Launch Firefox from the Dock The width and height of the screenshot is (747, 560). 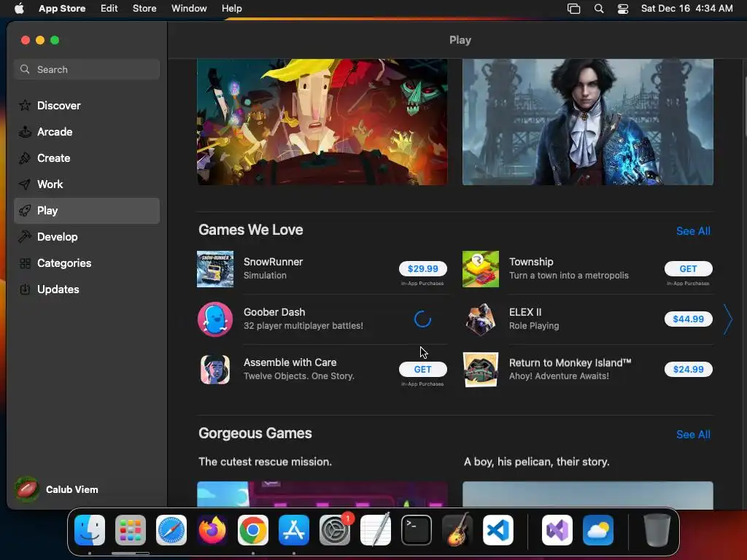212,530
